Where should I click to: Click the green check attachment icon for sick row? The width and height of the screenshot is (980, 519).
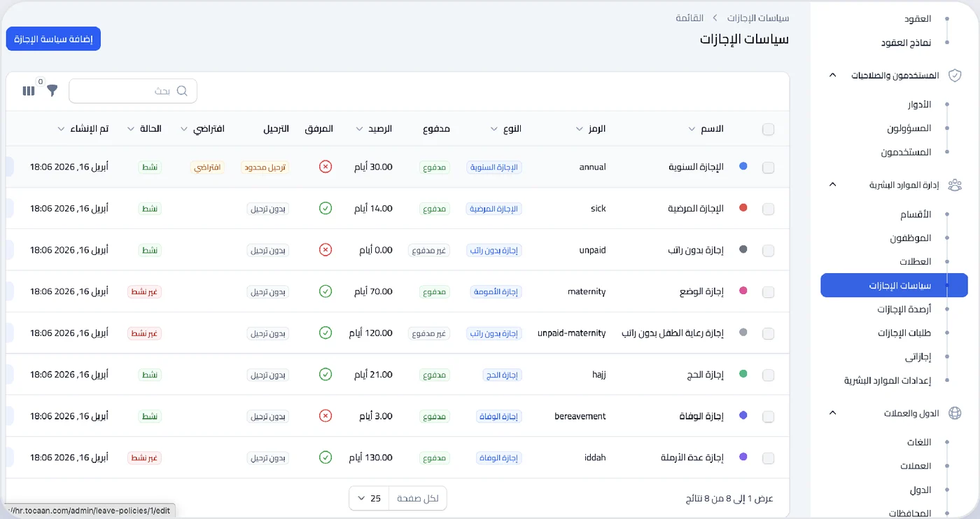click(325, 208)
